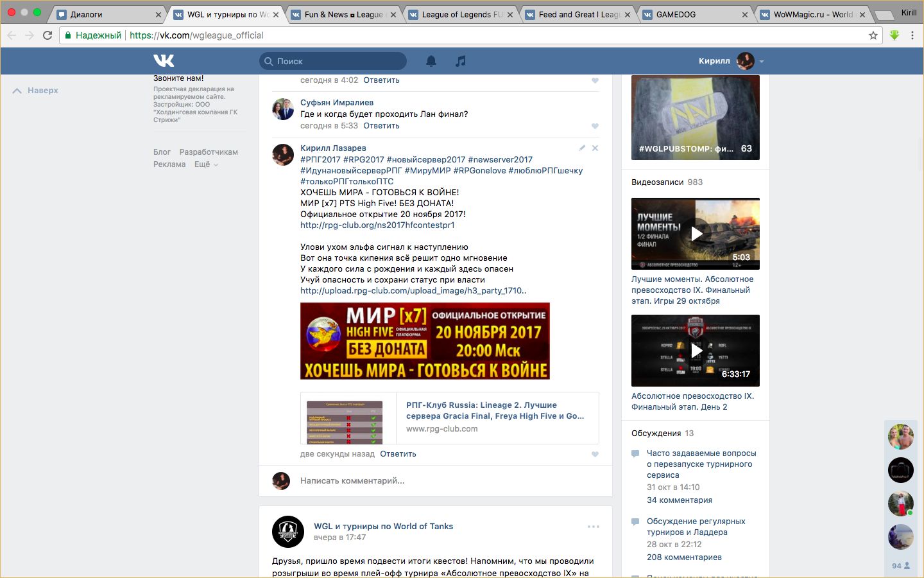Open the music player note icon
Image resolution: width=924 pixels, height=578 pixels.
click(460, 61)
